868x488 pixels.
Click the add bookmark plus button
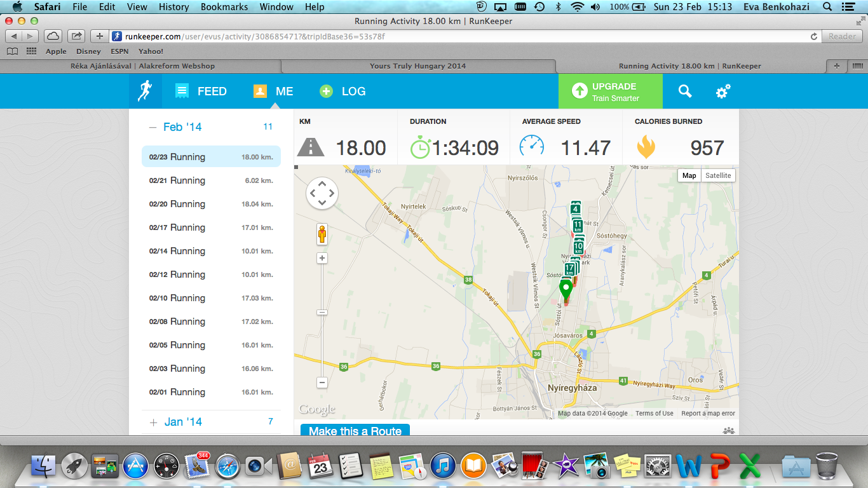pyautogui.click(x=100, y=36)
